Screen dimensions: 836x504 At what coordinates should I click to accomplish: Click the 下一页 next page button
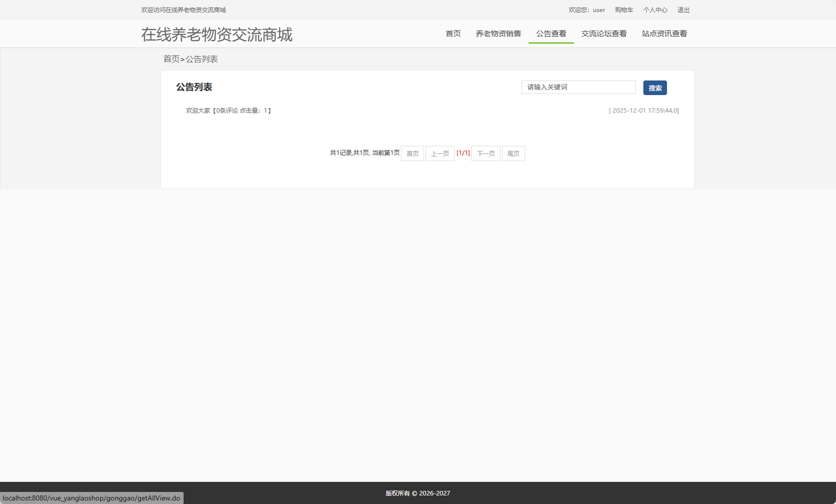[485, 153]
